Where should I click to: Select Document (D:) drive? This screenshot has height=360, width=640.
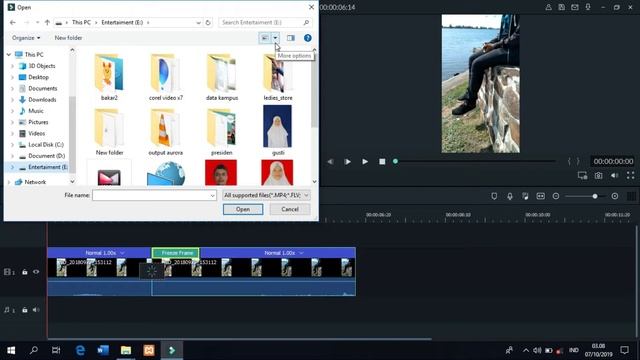pos(47,156)
